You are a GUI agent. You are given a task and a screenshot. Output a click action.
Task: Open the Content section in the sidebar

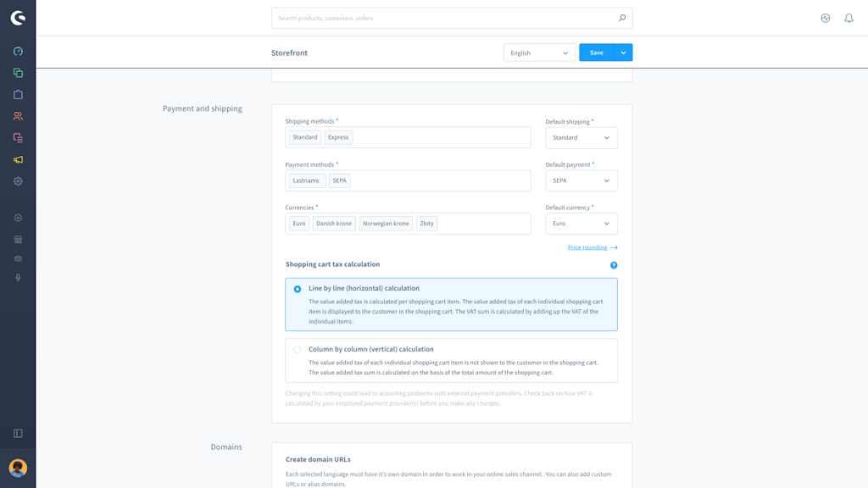point(18,138)
